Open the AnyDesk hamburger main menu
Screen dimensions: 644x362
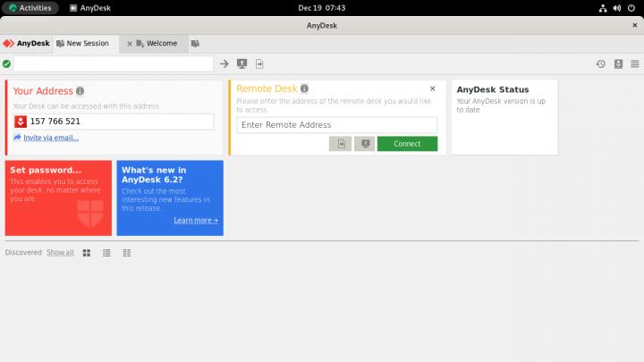coord(634,63)
